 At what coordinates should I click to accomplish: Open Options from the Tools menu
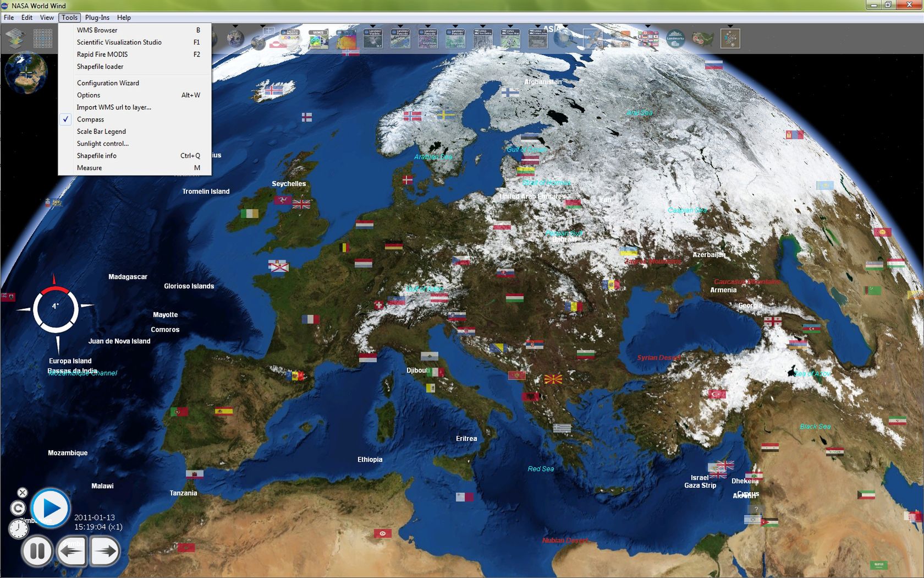(135, 95)
